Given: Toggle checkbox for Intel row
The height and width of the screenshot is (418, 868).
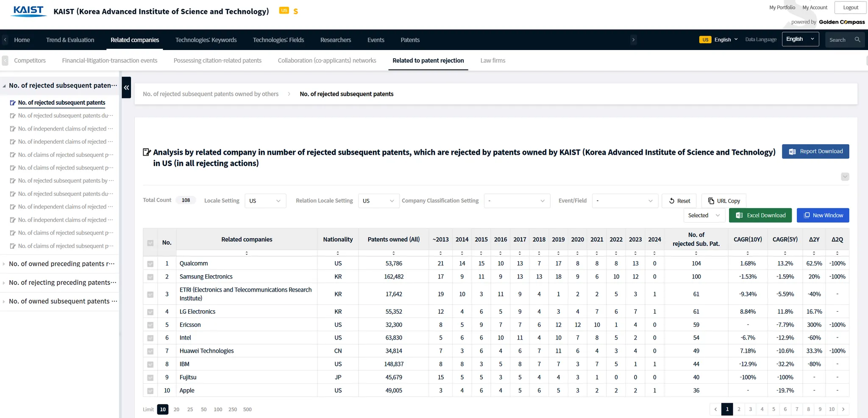Looking at the screenshot, I should point(150,338).
